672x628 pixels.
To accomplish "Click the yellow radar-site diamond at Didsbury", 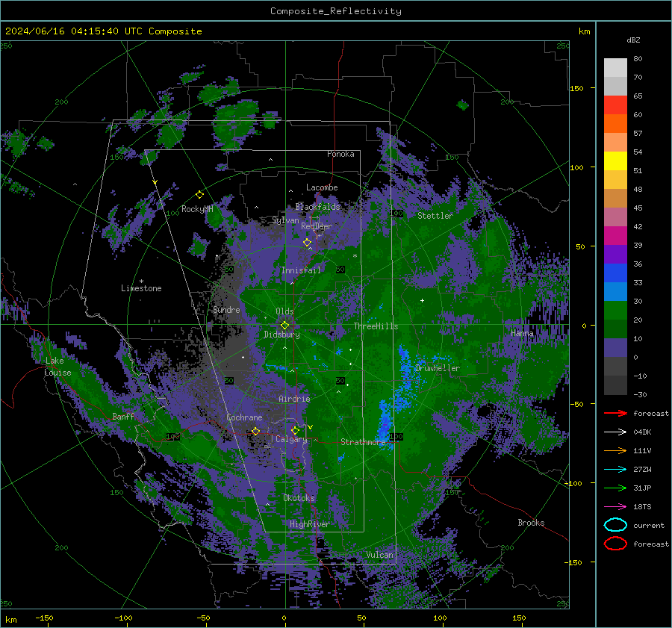I will pyautogui.click(x=284, y=326).
